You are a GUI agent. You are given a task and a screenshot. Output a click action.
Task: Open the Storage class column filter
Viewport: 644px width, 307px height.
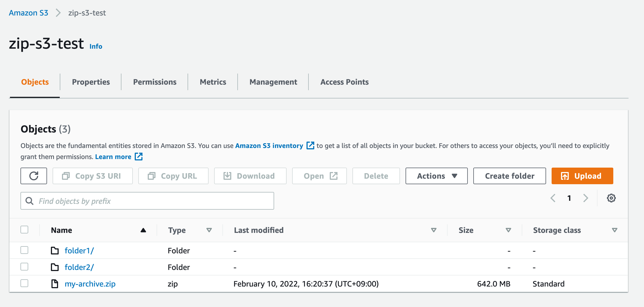[614, 230]
